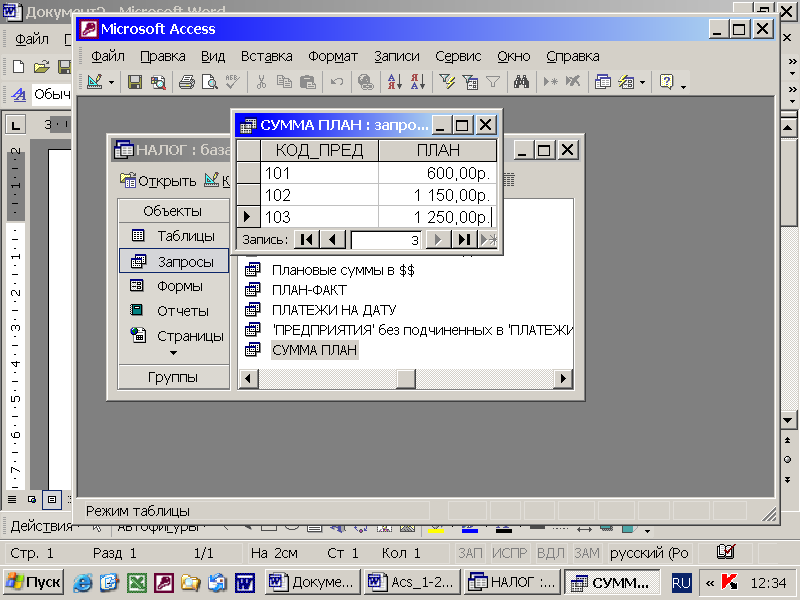Click the Paste icon in Access toolbar
800x600 pixels.
[308, 82]
